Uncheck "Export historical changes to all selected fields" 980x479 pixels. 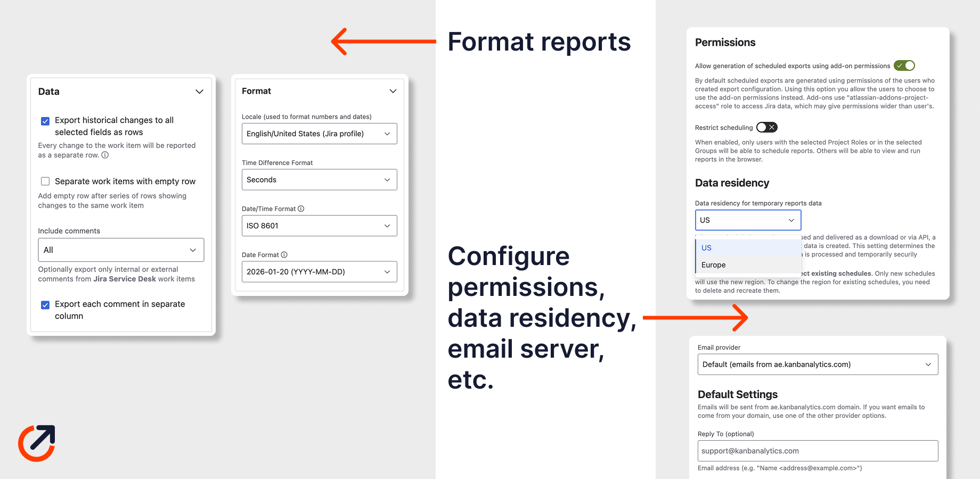[45, 121]
